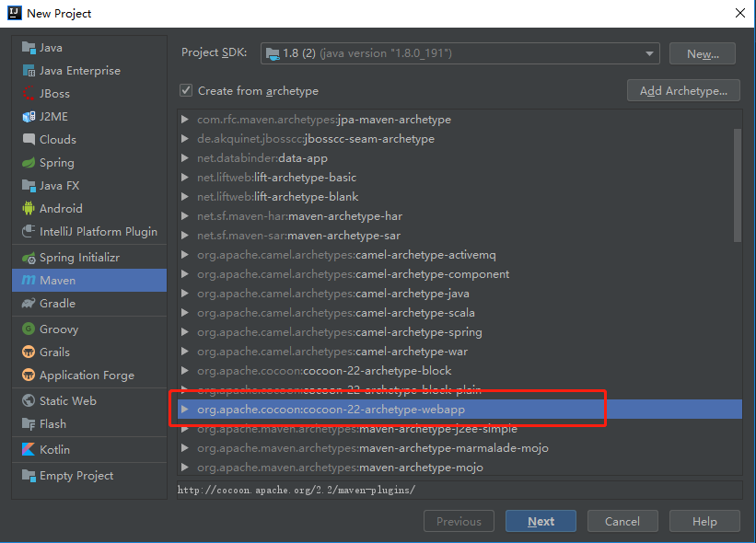Close the New Project dialog
Image resolution: width=756 pixels, height=543 pixels.
point(740,13)
